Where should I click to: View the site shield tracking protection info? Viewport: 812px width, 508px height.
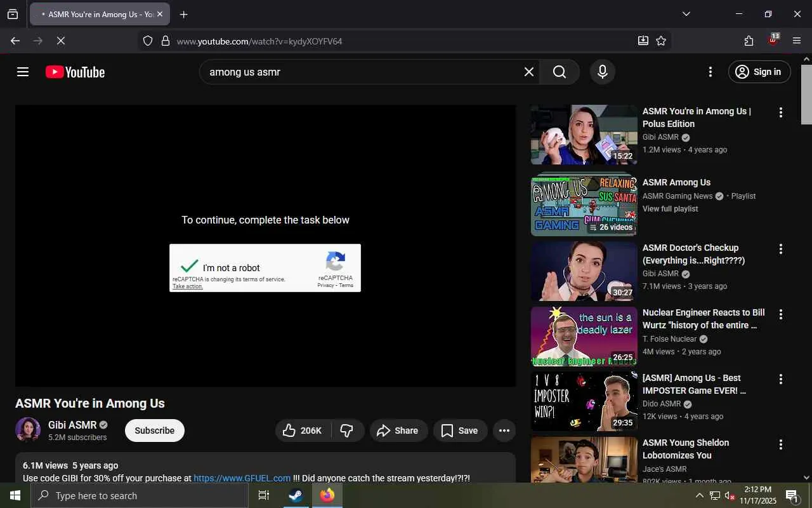(148, 41)
